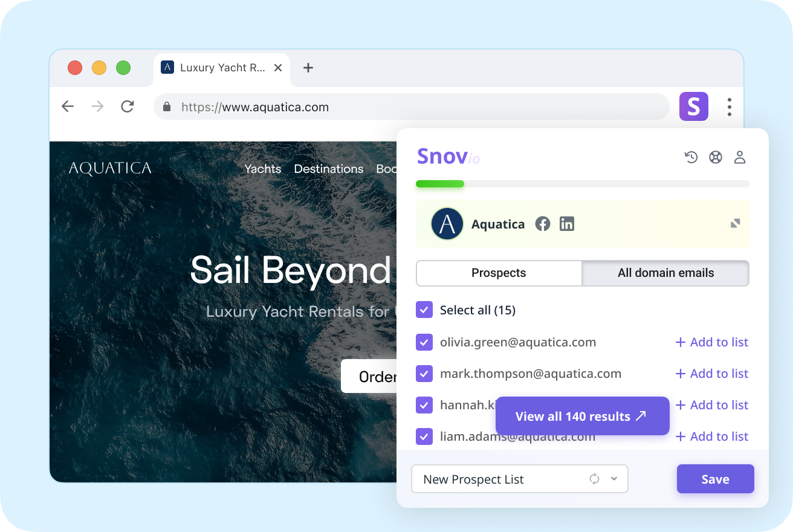
Task: Expand the Aquatica company card via corner arrow
Action: [735, 223]
